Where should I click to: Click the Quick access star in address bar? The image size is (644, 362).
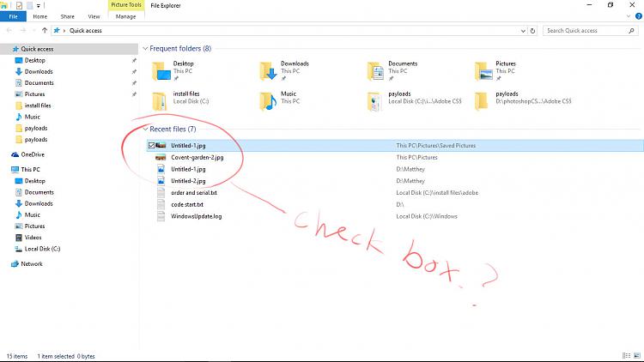[57, 30]
